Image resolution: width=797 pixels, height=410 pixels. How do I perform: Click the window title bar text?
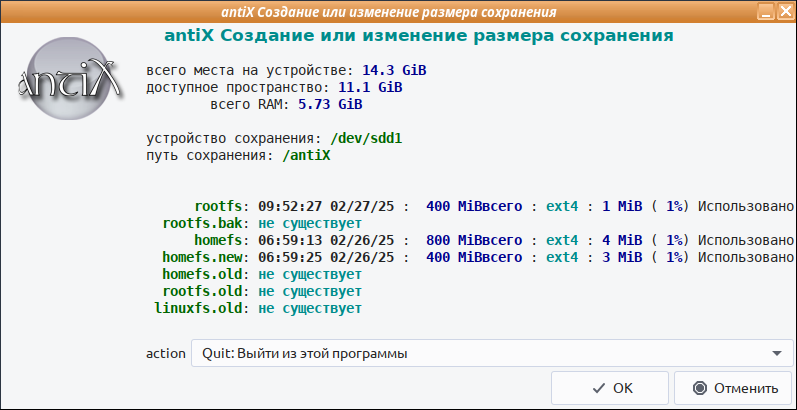click(389, 11)
